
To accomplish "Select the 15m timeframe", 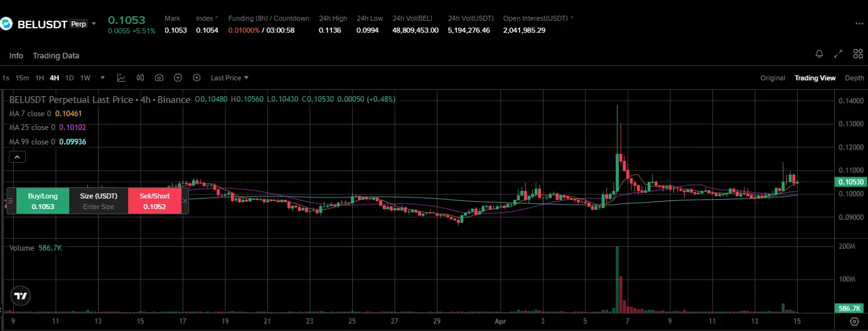I will (x=22, y=78).
